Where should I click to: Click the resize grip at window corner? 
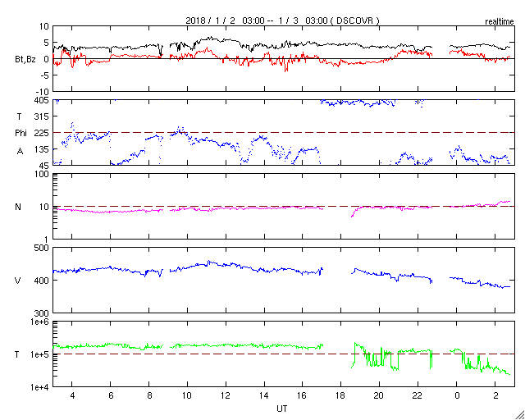519,414
